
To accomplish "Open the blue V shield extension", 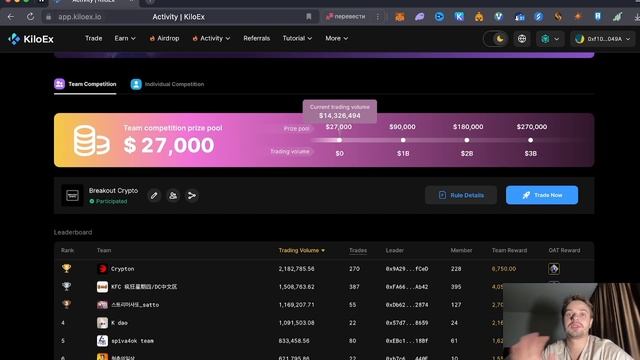I will click(498, 17).
